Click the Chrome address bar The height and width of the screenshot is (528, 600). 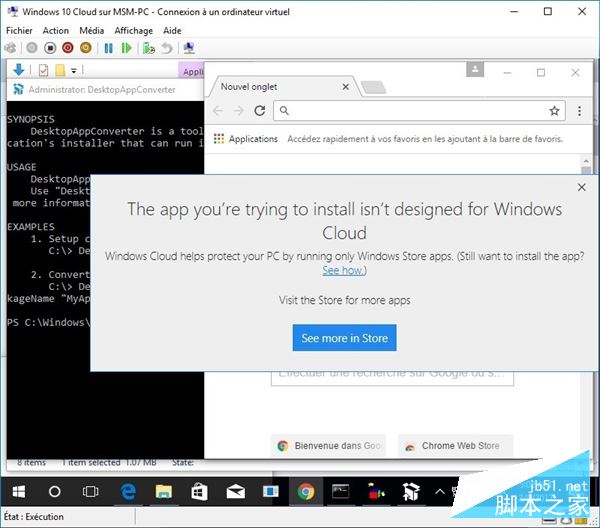tap(410, 111)
